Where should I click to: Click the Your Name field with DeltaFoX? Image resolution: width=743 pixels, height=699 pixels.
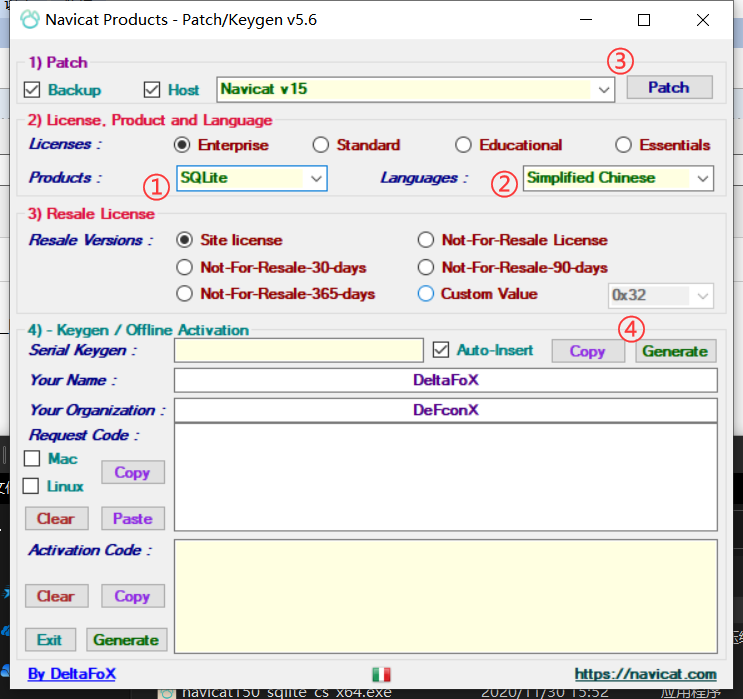[445, 380]
